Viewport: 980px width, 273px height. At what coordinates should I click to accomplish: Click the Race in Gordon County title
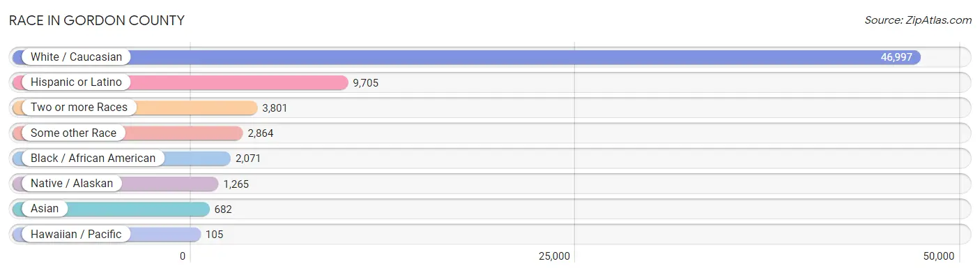[x=97, y=20]
